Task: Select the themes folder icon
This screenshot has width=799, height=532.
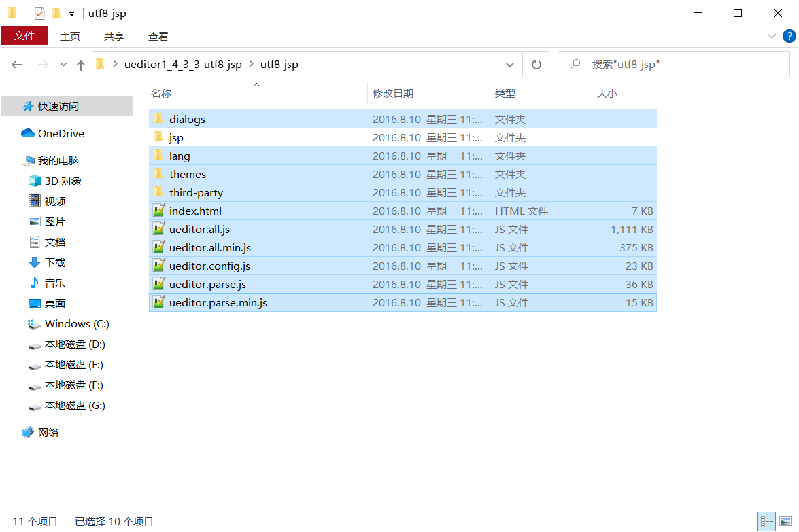Action: point(158,174)
